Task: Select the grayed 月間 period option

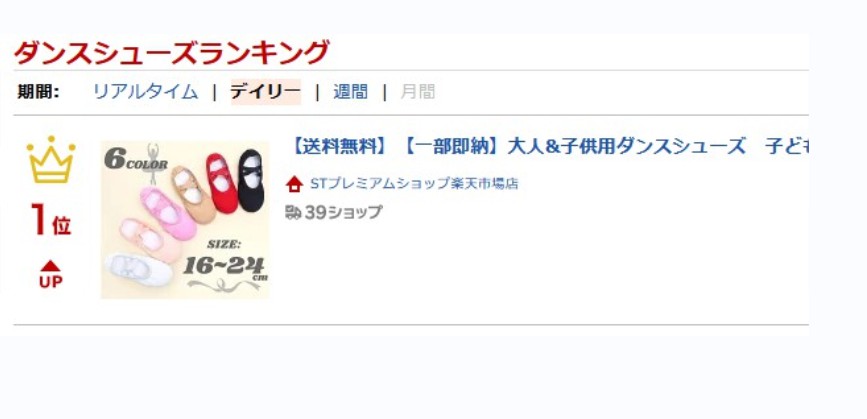Action: pos(417,92)
